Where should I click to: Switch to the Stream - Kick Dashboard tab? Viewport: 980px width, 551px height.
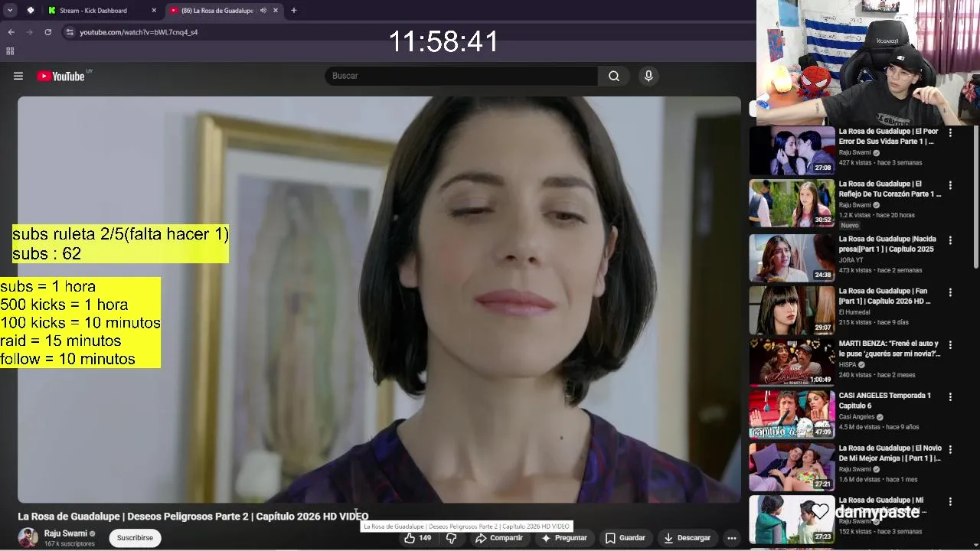coord(101,11)
